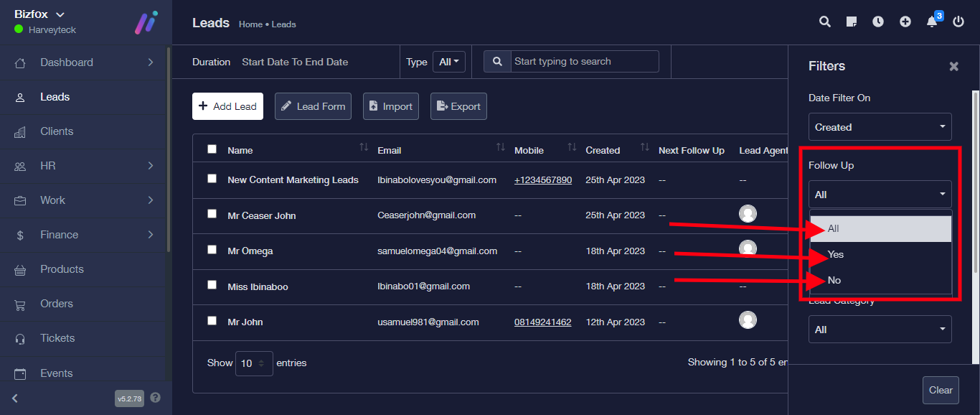Screen dimensions: 980x415
Task: Click the Add Lead button
Action: click(x=227, y=106)
